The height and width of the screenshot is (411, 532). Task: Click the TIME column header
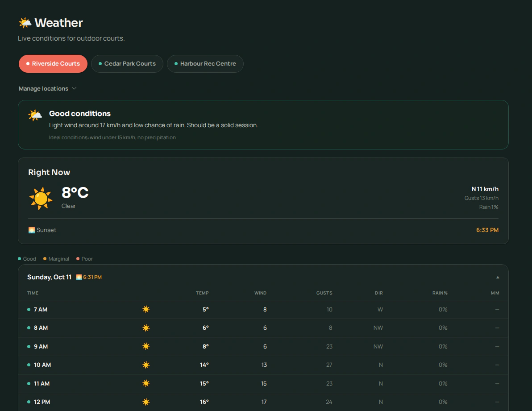[33, 293]
